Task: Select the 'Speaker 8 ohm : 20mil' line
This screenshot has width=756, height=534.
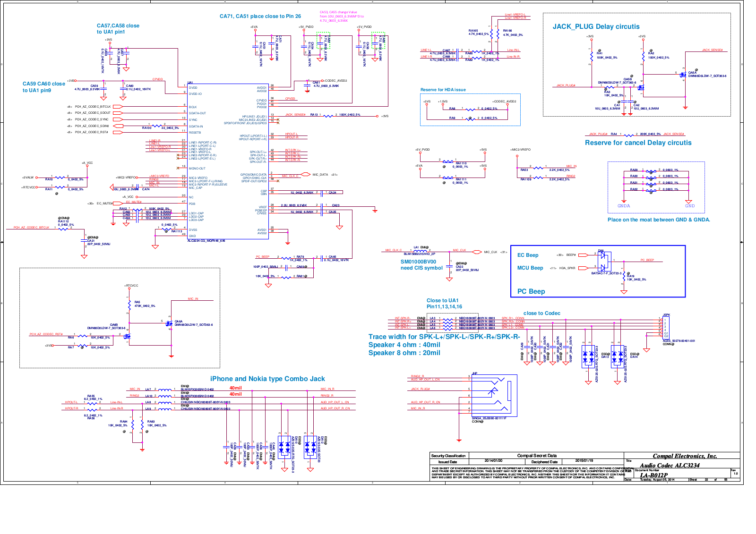Action: click(404, 353)
